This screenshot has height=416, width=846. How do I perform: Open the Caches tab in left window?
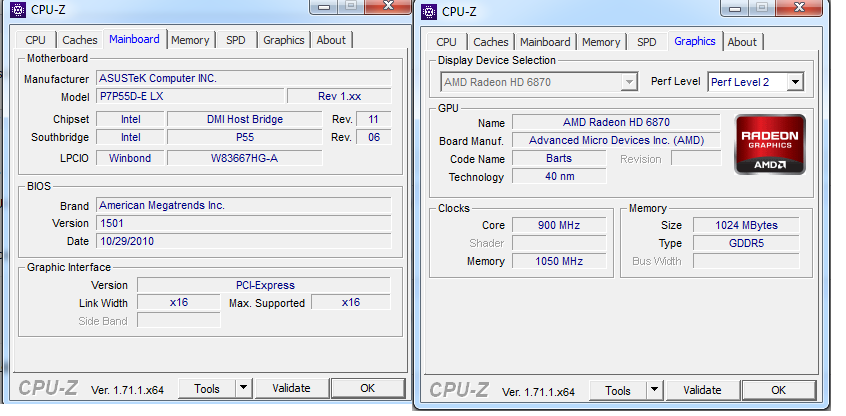[x=80, y=40]
